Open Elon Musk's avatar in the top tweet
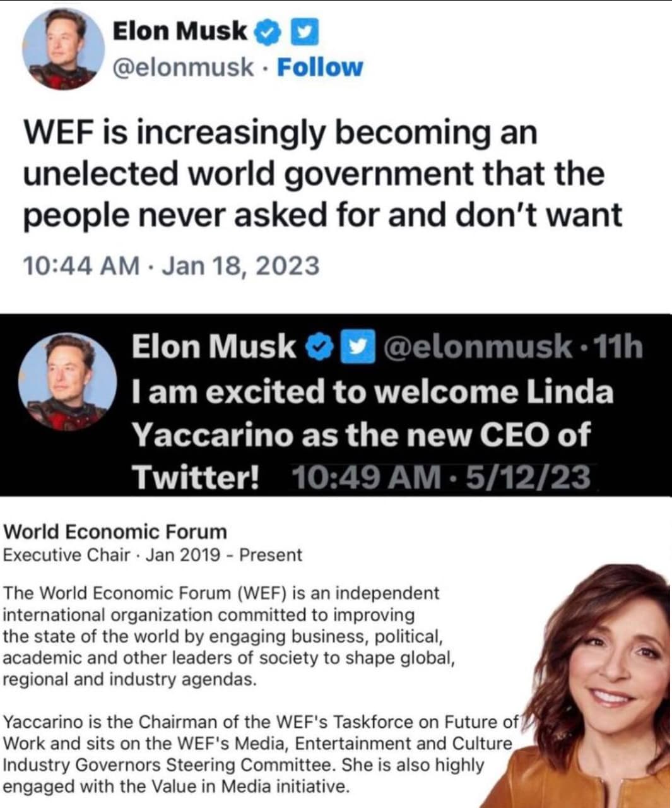 pyautogui.click(x=63, y=49)
